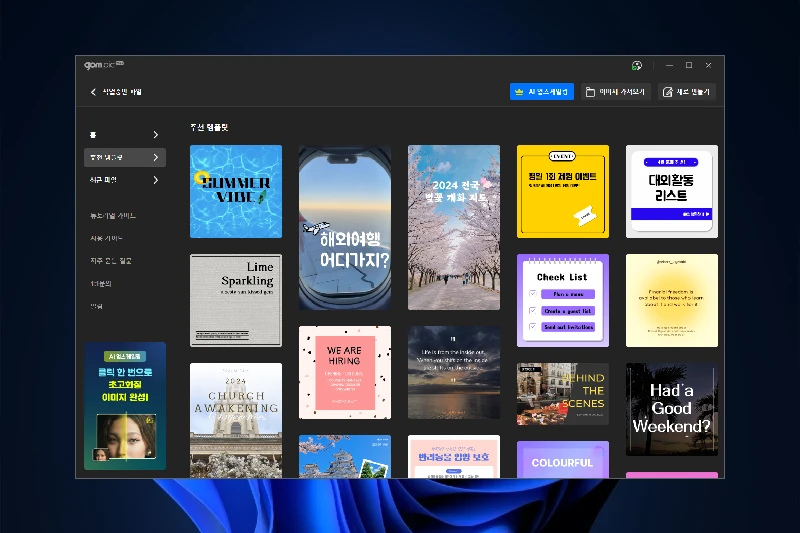The width and height of the screenshot is (800, 533).
Task: Pick the 해외여행 어디가지 airplane window template
Action: (345, 228)
